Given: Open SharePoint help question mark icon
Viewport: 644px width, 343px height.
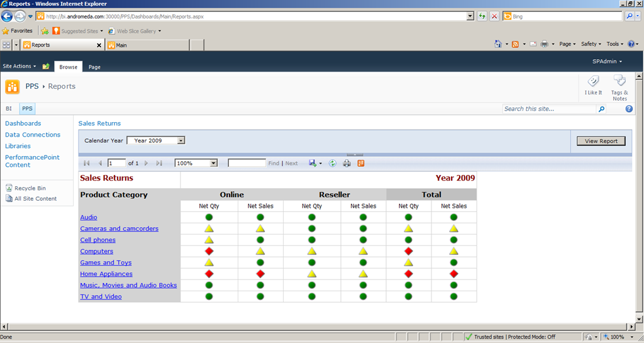Looking at the screenshot, I should 629,109.
